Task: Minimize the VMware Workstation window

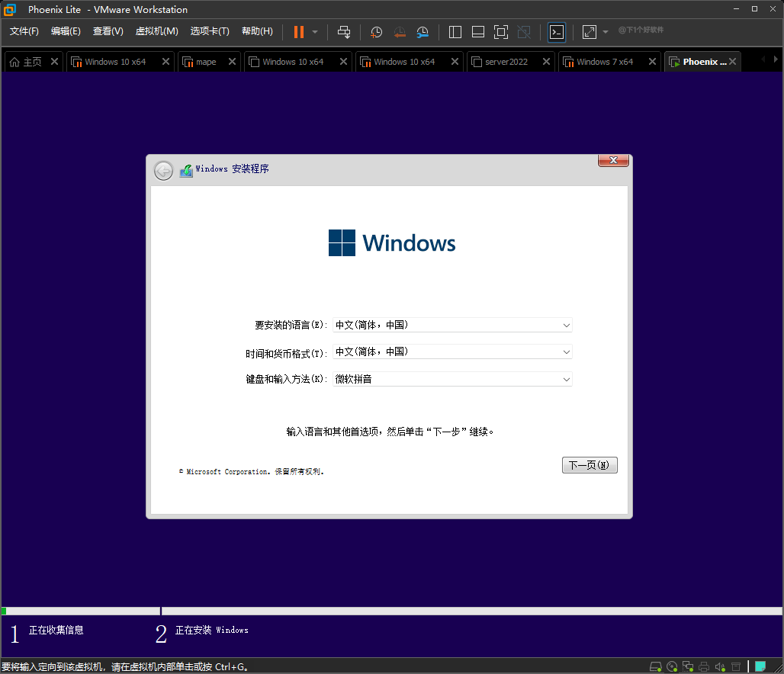Action: click(736, 9)
